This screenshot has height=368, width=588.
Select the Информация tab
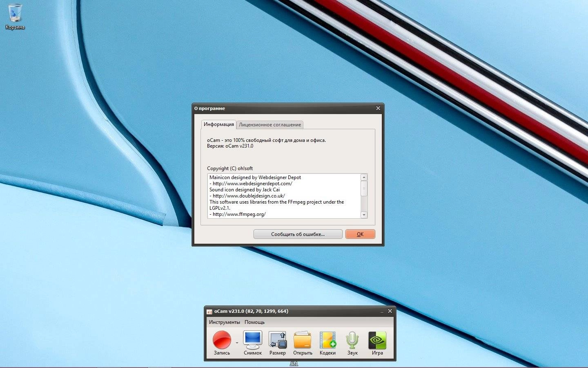coord(219,124)
